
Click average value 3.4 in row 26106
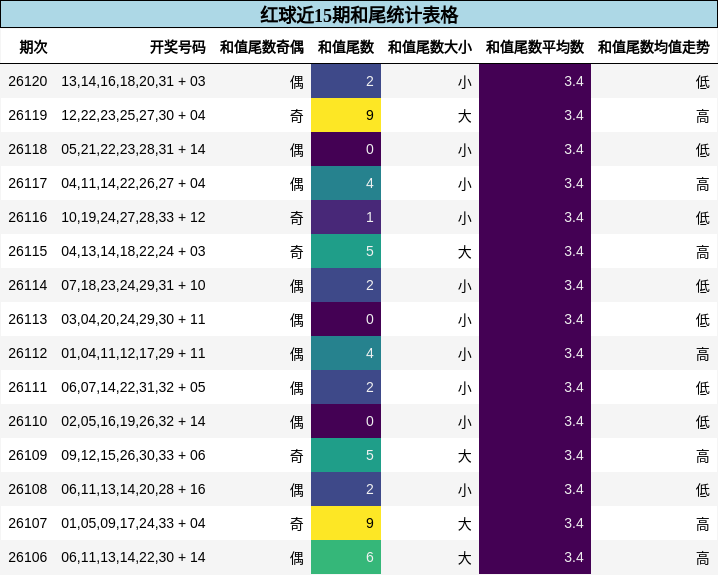click(535, 557)
